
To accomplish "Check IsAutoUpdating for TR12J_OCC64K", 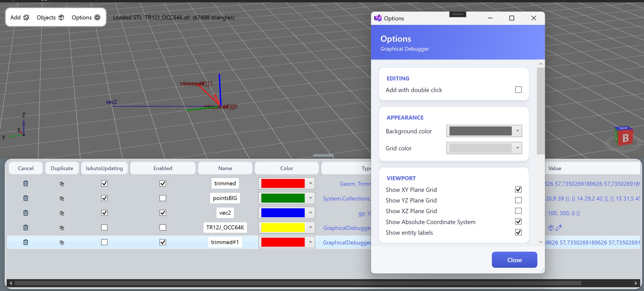I will (x=104, y=227).
